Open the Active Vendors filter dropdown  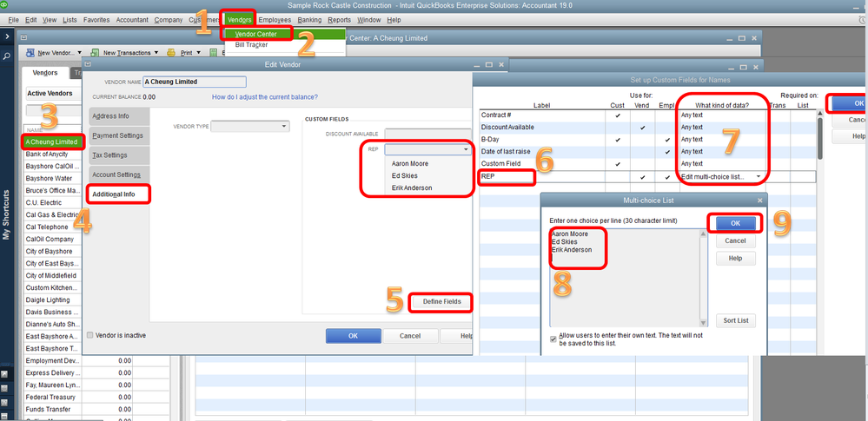pyautogui.click(x=53, y=94)
